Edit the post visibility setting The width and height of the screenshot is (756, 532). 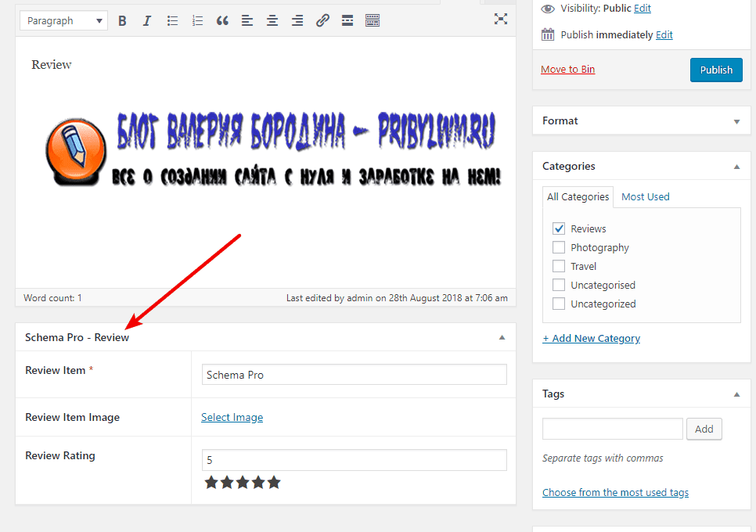point(643,8)
